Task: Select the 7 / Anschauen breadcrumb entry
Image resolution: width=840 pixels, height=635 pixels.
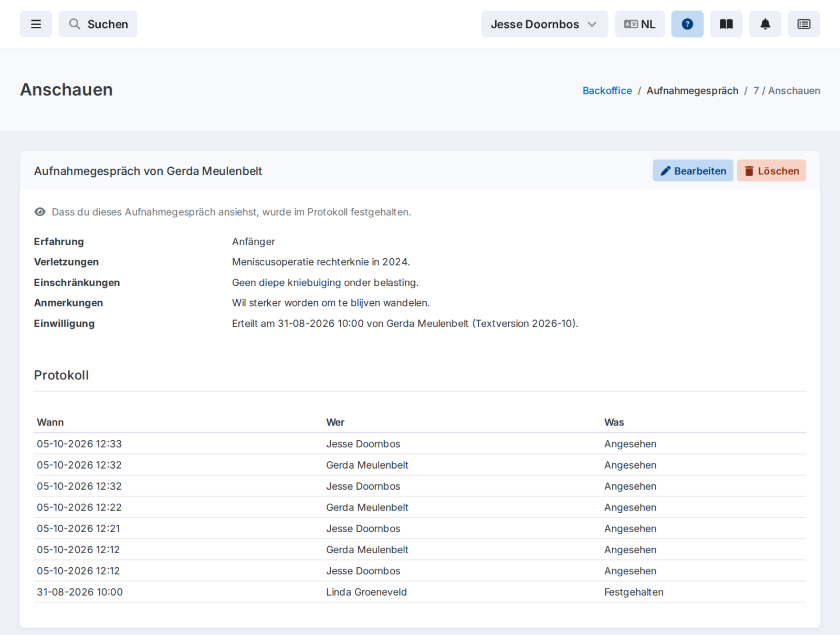Action: click(786, 91)
